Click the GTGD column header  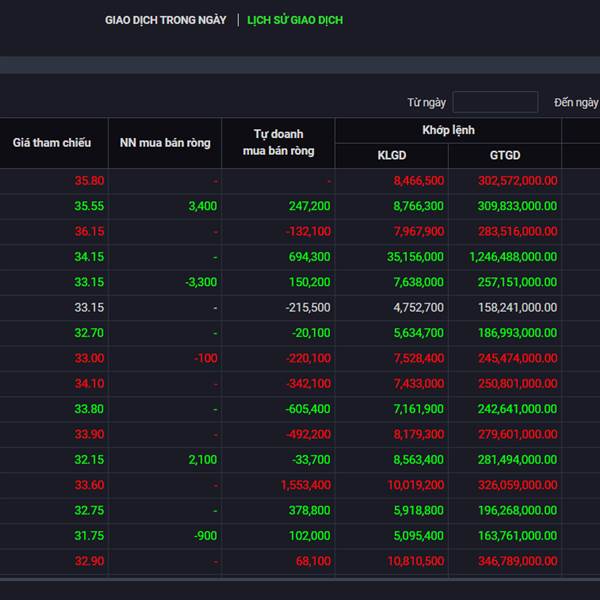click(x=505, y=155)
